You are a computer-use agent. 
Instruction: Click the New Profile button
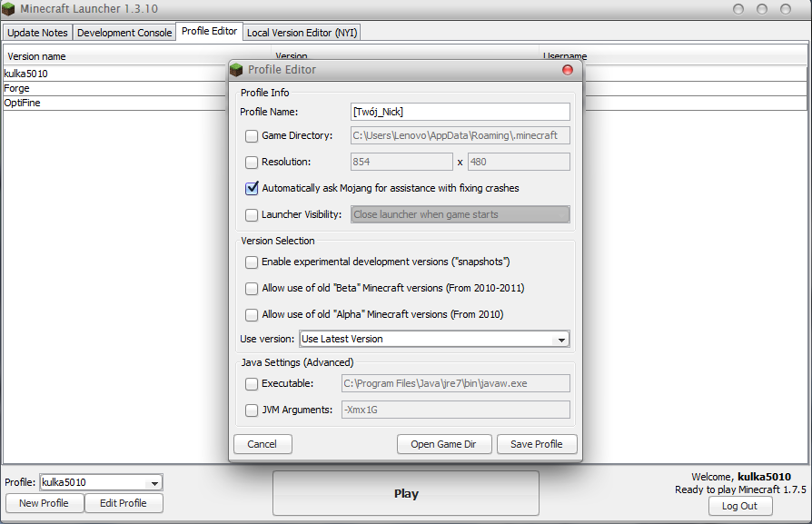[44, 503]
